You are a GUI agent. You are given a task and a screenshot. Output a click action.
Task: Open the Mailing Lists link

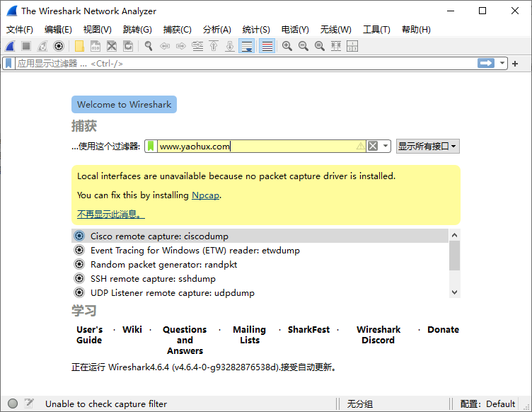click(x=249, y=335)
